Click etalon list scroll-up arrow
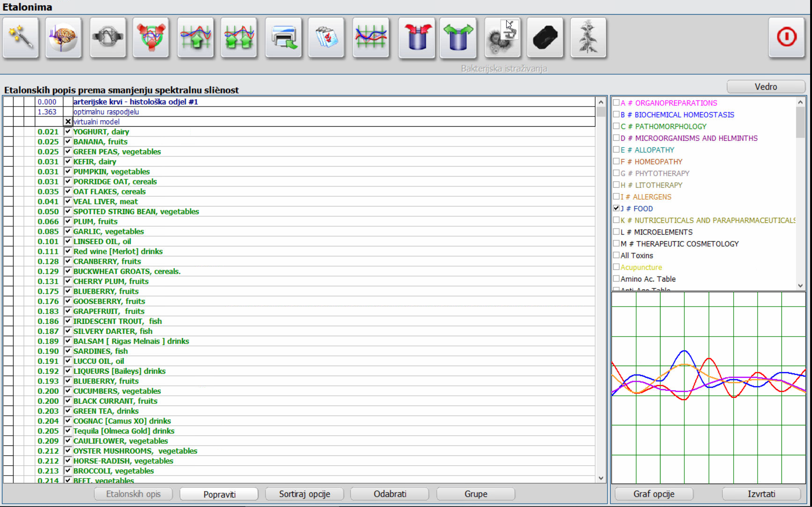Screen dimensions: 812x507 (601, 102)
